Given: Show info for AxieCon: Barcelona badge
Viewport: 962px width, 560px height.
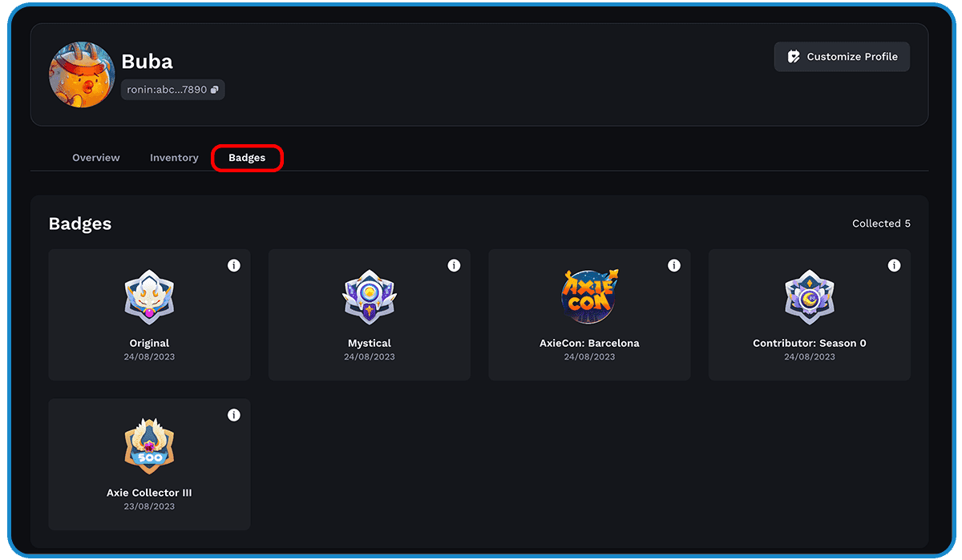Looking at the screenshot, I should 674,265.
